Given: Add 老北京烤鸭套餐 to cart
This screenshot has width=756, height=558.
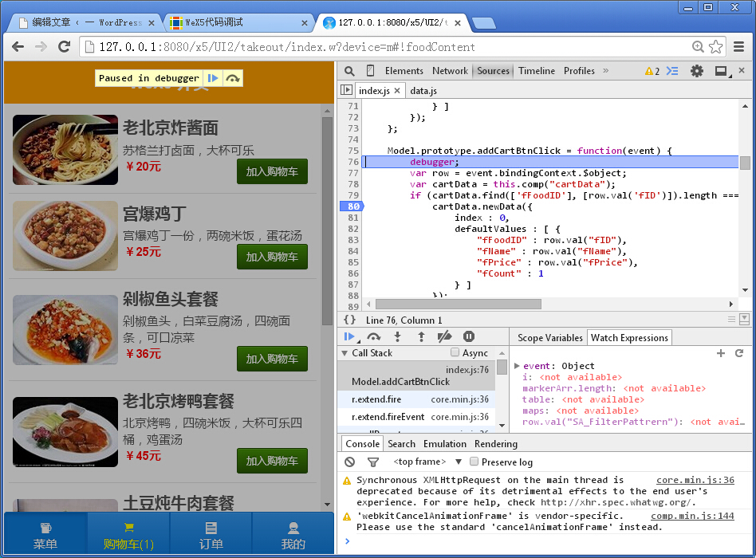Looking at the screenshot, I should click(x=272, y=461).
